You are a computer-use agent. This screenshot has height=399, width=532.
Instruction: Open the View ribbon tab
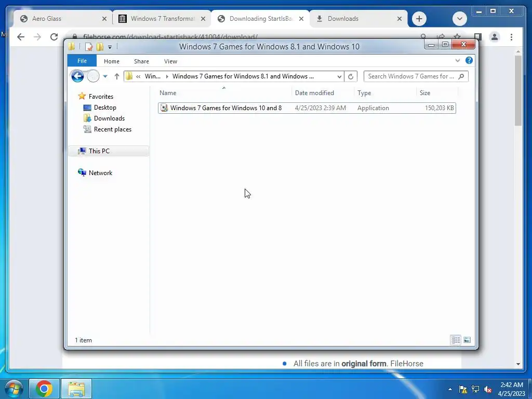pyautogui.click(x=170, y=61)
